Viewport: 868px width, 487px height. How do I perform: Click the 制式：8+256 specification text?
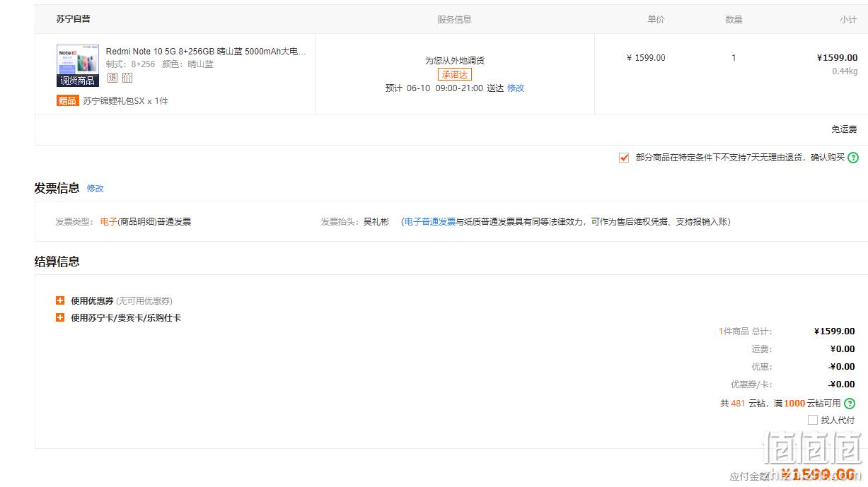tap(131, 64)
